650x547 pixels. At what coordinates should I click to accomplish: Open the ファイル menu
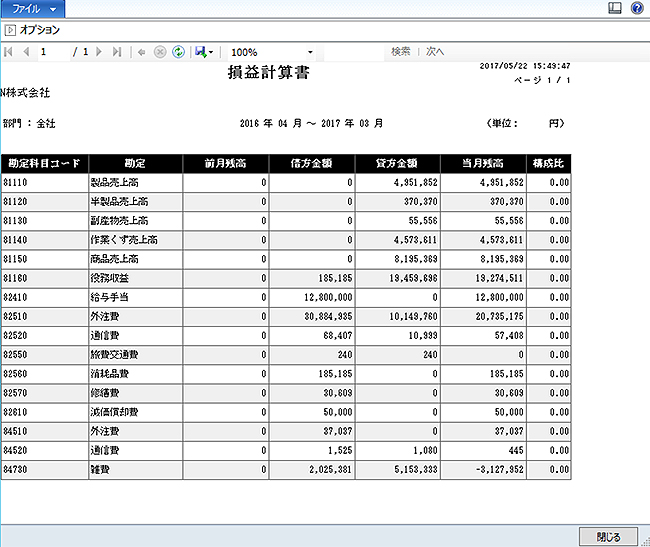33,8
